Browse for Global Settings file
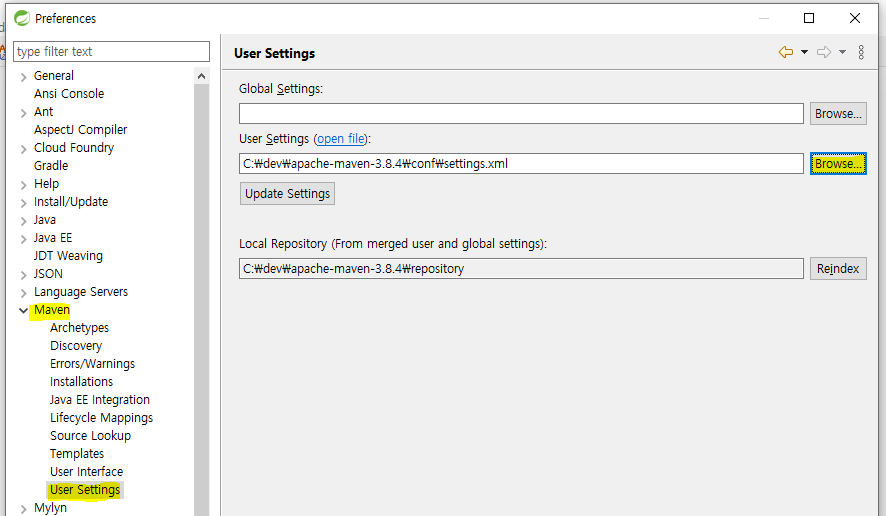 [838, 114]
